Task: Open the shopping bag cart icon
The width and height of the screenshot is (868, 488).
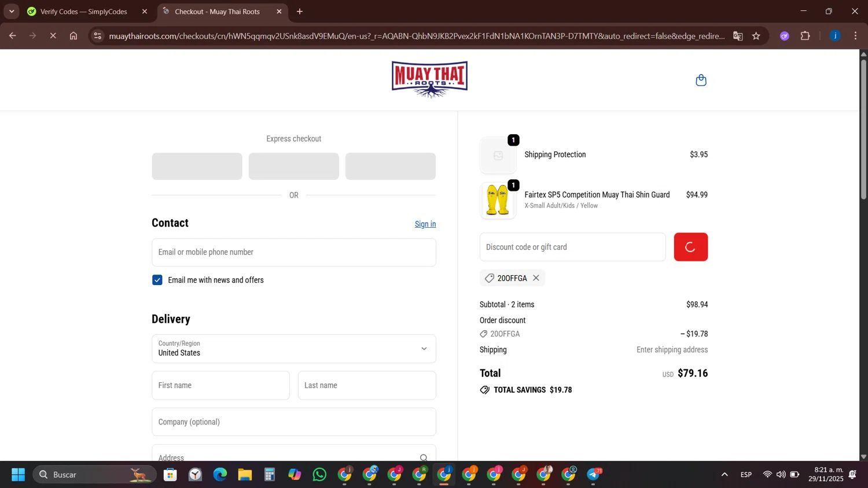Action: pos(701,80)
